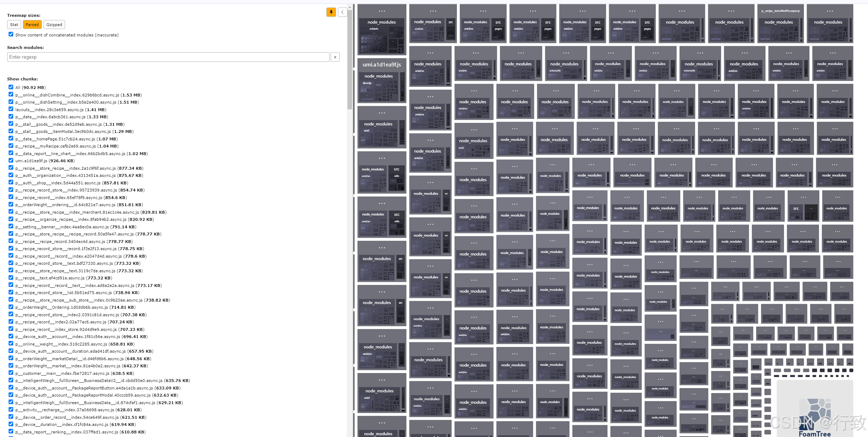Click the Enter regexp search field
Screen dimensions: 868x437
click(x=168, y=57)
